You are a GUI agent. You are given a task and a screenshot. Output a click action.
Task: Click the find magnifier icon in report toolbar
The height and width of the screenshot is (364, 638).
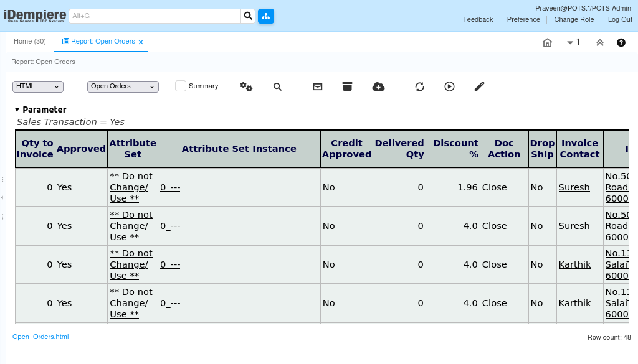[x=277, y=86]
